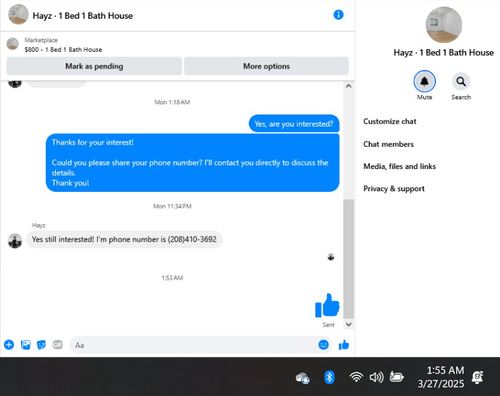Open conversation information via blue info icon
Screen dimensions: 500x396
[x=338, y=15]
